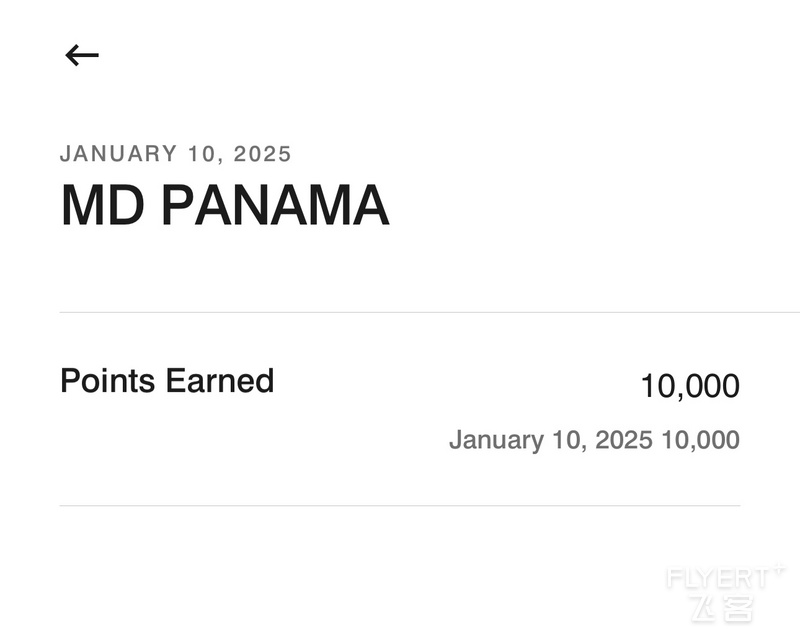The width and height of the screenshot is (800, 637).
Task: Go back using the left arrow icon
Action: (x=82, y=55)
